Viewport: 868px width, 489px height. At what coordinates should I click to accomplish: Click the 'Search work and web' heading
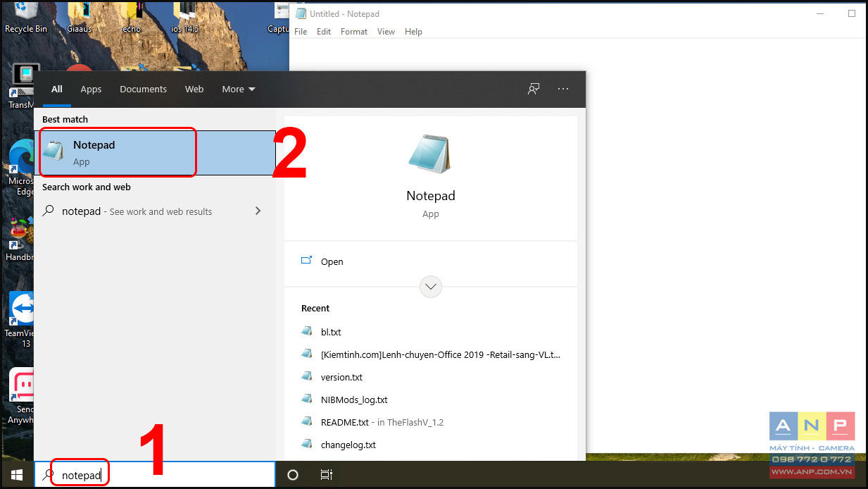pyautogui.click(x=86, y=187)
